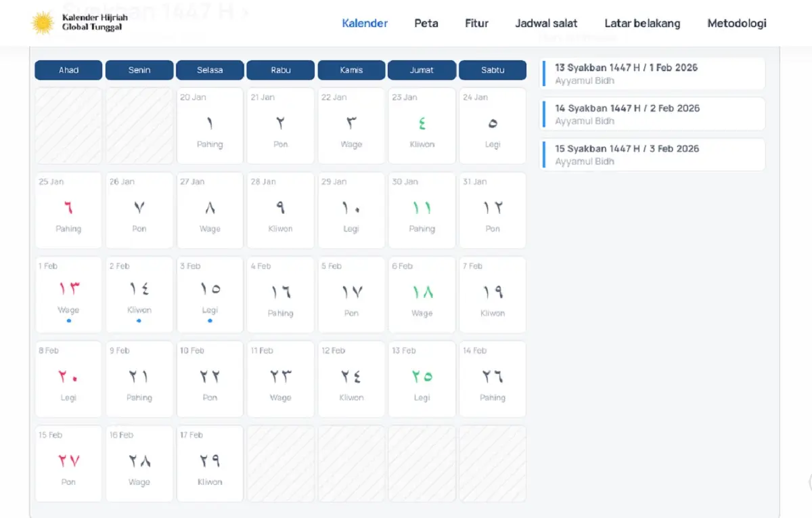Open the Kalender navigation tab

pyautogui.click(x=365, y=23)
